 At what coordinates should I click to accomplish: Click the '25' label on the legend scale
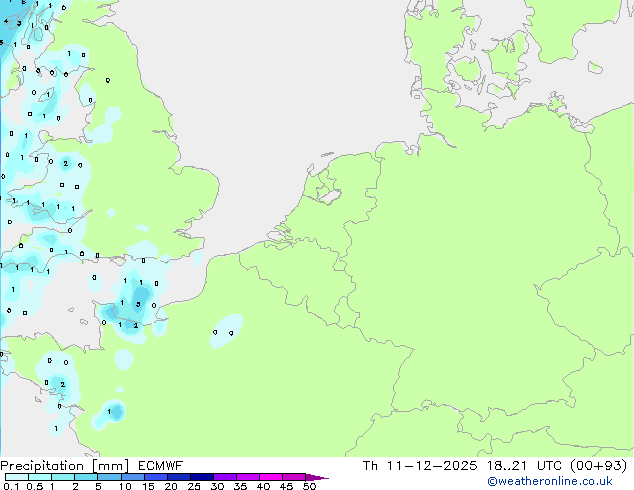point(193,487)
